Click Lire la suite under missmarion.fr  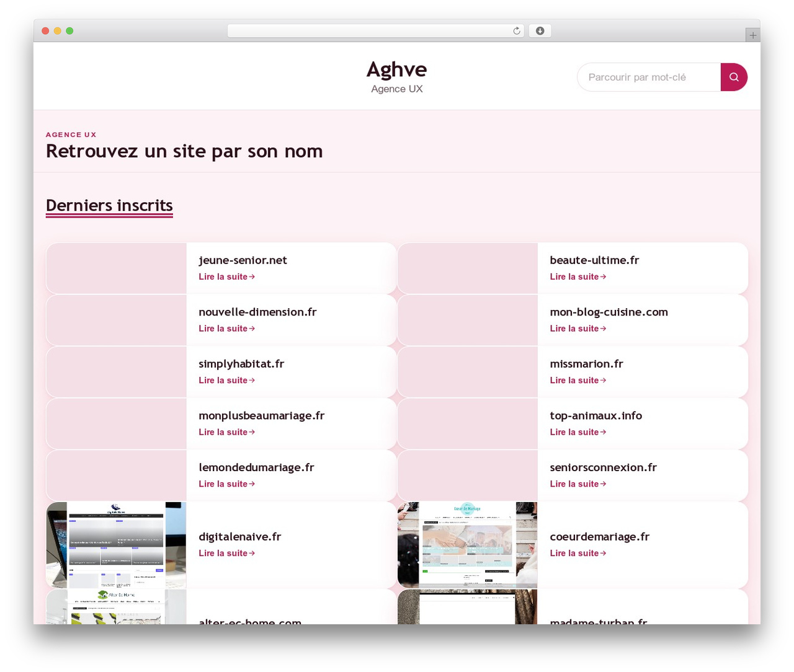[x=578, y=380]
